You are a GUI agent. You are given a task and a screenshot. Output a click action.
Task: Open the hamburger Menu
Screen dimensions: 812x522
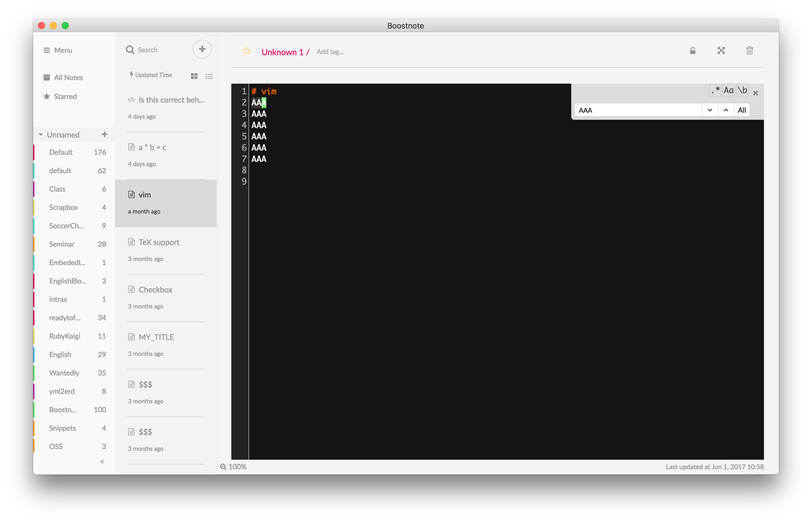(x=58, y=50)
